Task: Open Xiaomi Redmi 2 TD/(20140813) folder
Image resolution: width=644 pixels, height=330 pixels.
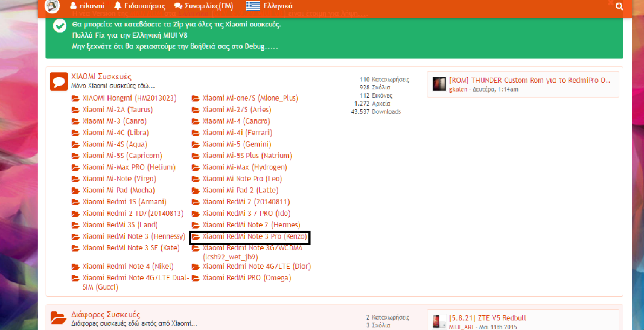Action: click(133, 213)
